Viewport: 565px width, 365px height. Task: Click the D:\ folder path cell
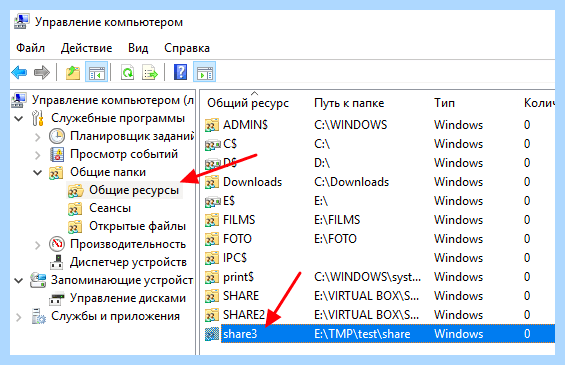click(322, 163)
